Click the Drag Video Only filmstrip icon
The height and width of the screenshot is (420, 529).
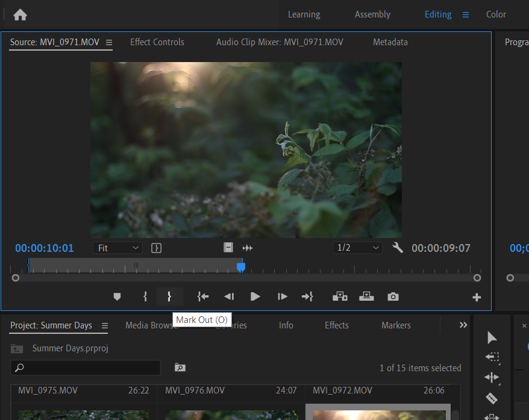coord(228,248)
